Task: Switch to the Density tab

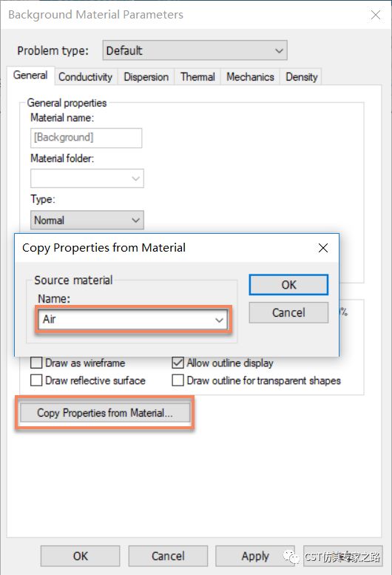Action: [x=301, y=77]
